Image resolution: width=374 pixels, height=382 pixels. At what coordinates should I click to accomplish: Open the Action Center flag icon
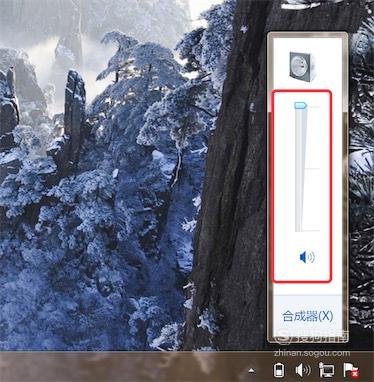tap(352, 370)
